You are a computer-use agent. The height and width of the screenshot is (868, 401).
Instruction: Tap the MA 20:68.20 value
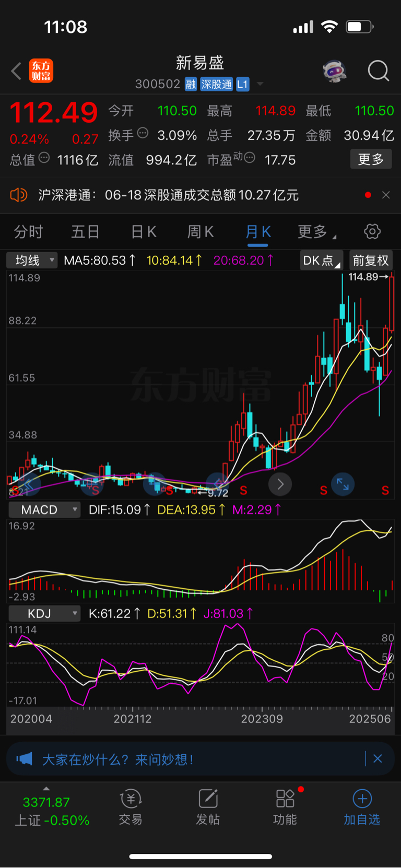coord(243,260)
